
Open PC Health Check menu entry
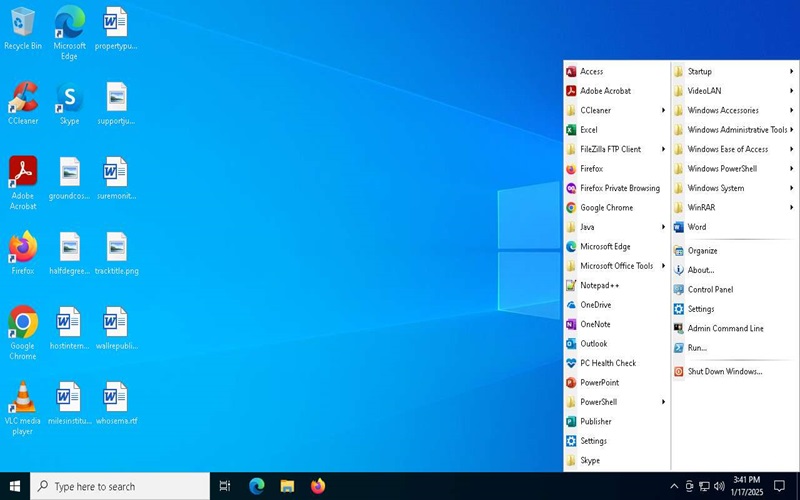click(x=616, y=363)
